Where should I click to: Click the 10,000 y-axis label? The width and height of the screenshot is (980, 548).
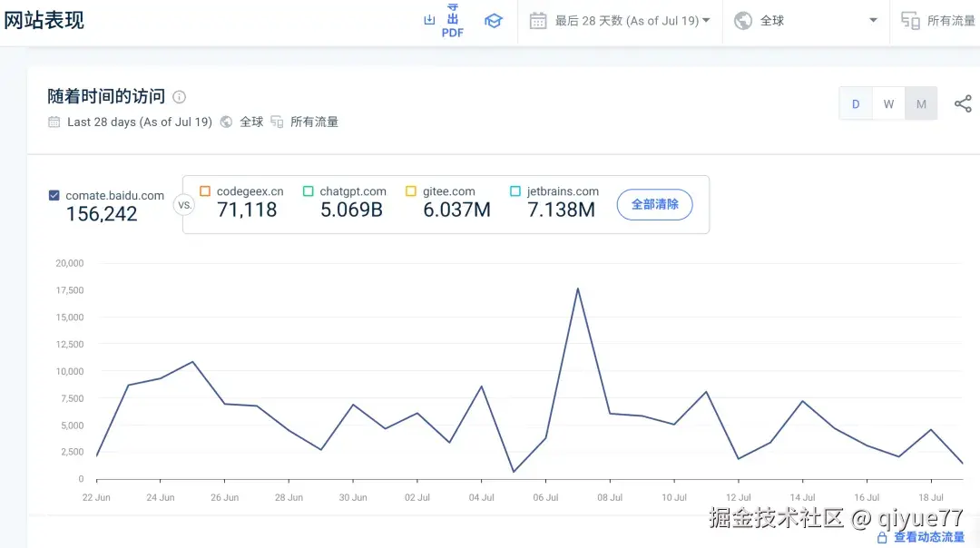click(x=69, y=371)
